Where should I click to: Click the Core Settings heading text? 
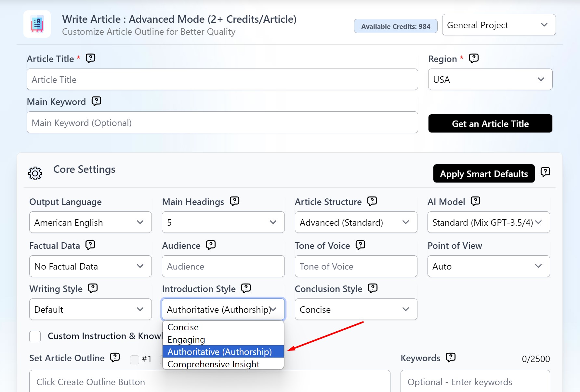coord(84,169)
